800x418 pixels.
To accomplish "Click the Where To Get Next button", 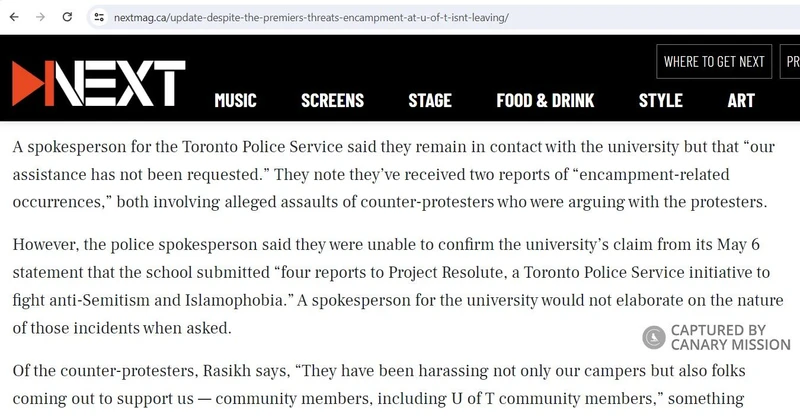I will 714,62.
